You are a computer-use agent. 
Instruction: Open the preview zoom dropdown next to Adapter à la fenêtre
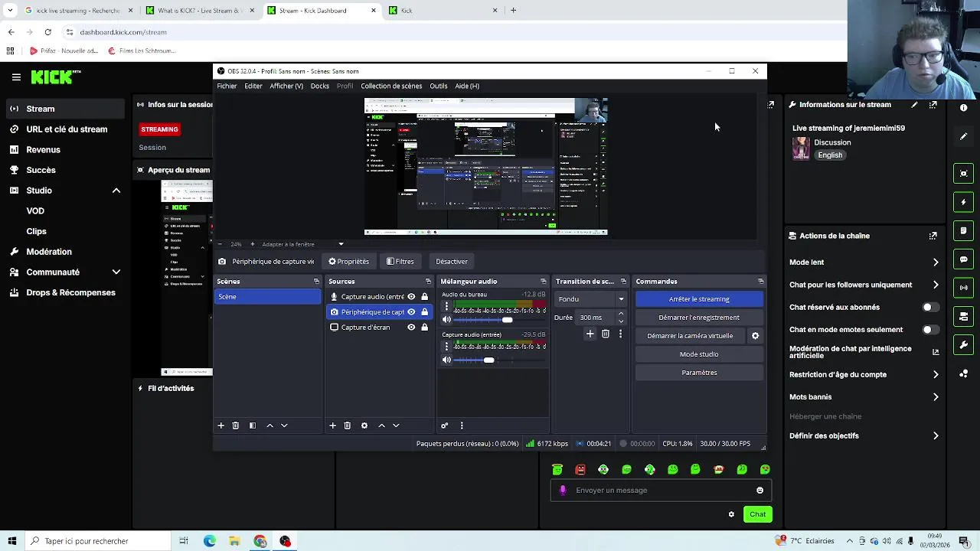[341, 244]
